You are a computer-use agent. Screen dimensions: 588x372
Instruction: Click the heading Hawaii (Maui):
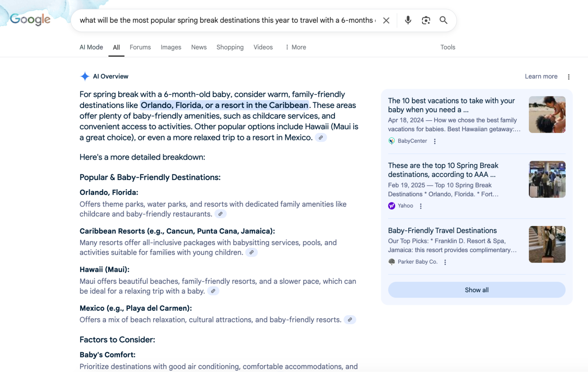click(104, 270)
